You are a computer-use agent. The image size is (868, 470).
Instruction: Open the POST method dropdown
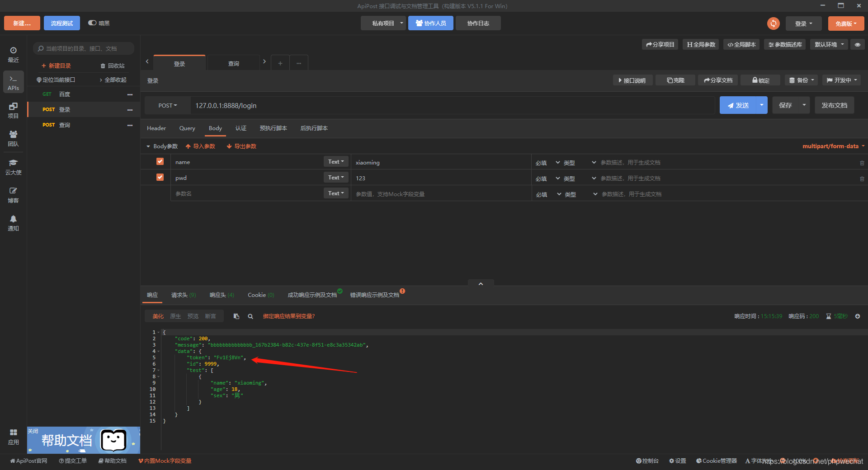point(167,105)
